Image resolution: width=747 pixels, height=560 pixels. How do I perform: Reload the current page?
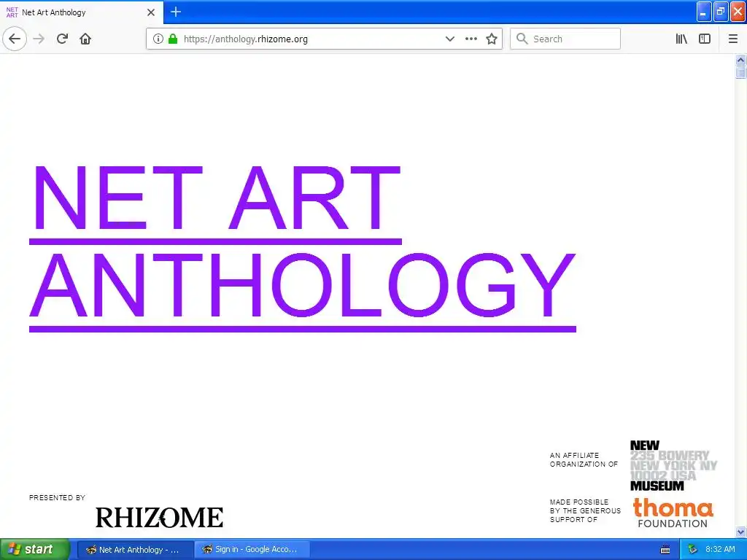(62, 39)
